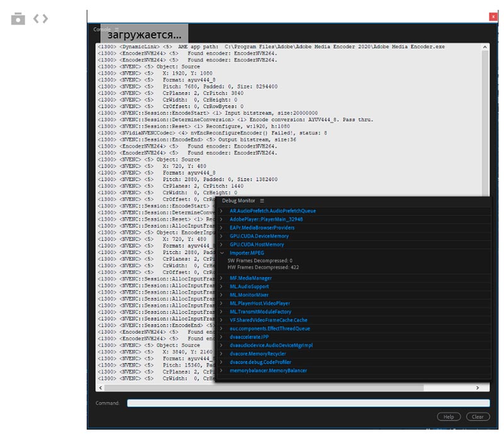Select the memorybalancer.MemoryBalancer item
This screenshot has height=434, width=504.
(268, 370)
